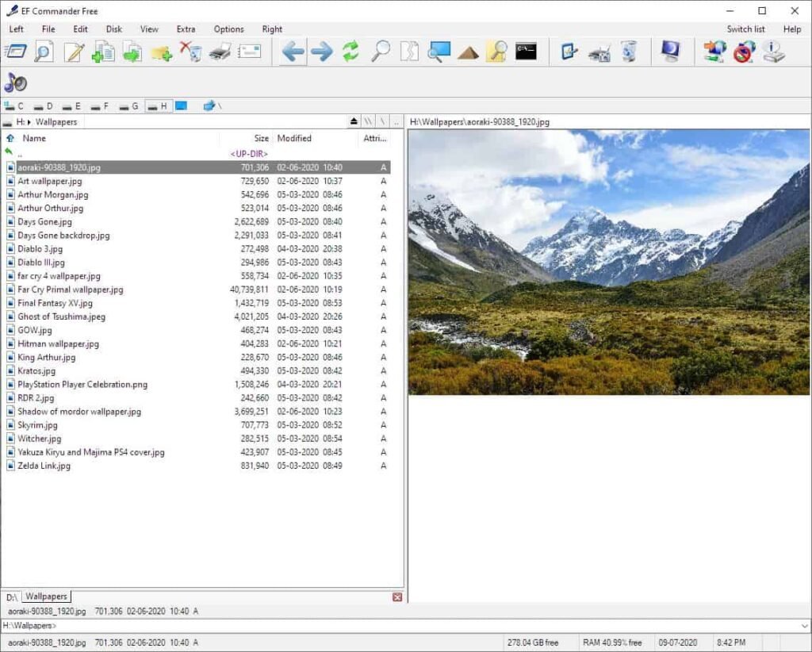Open the Extra menu

click(x=186, y=29)
